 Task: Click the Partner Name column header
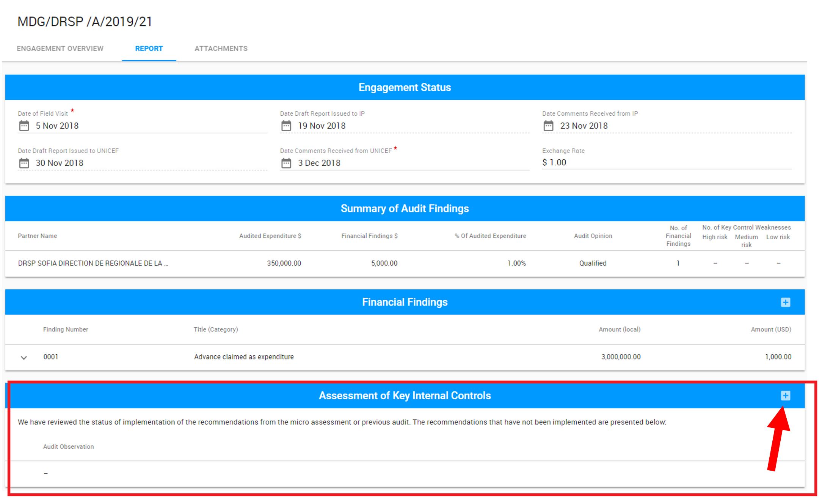pyautogui.click(x=38, y=236)
